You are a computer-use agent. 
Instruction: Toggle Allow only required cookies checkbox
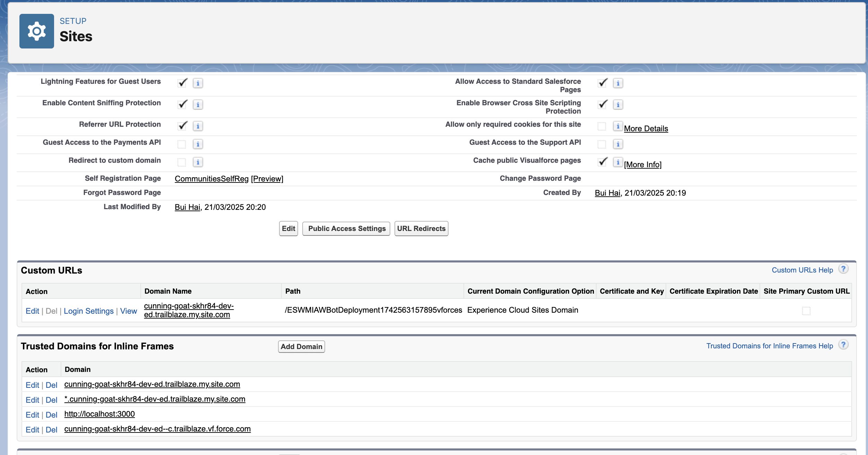coord(602,126)
